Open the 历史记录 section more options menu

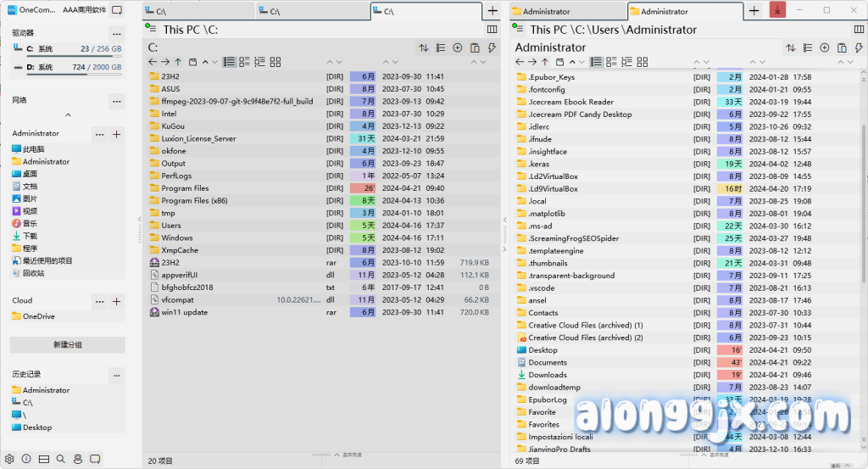(x=116, y=374)
